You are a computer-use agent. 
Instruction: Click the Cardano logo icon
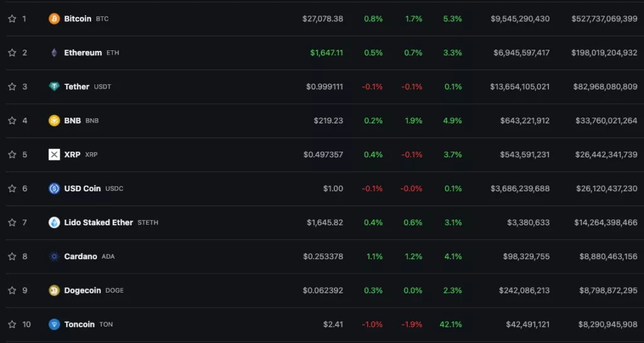coord(54,257)
